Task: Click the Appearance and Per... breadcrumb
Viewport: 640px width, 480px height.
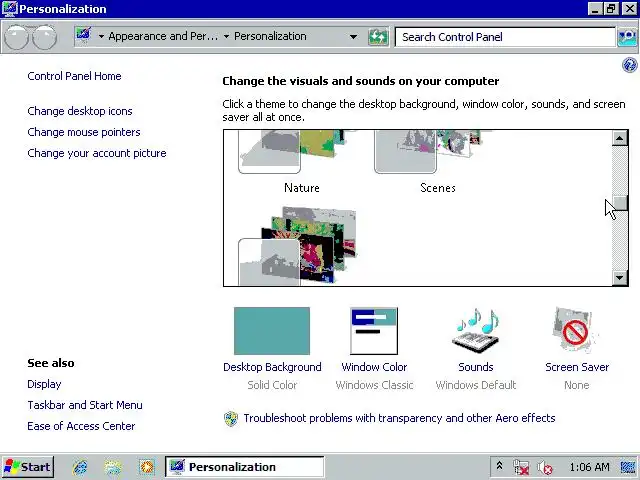Action: pyautogui.click(x=163, y=36)
